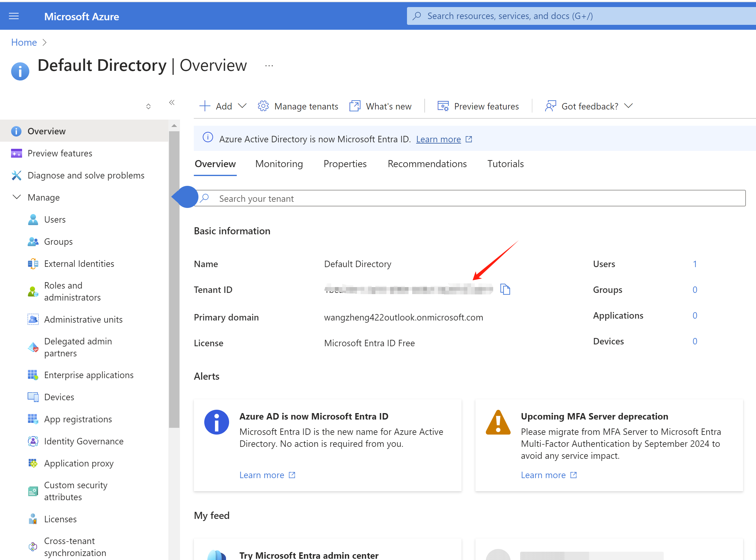Collapse the Manage section
The image size is (756, 560).
pyautogui.click(x=17, y=197)
